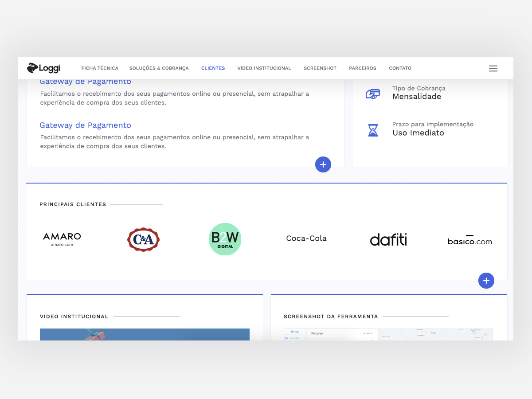Image resolution: width=532 pixels, height=399 pixels.
Task: Click the basico.com client logo
Action: pos(470,240)
